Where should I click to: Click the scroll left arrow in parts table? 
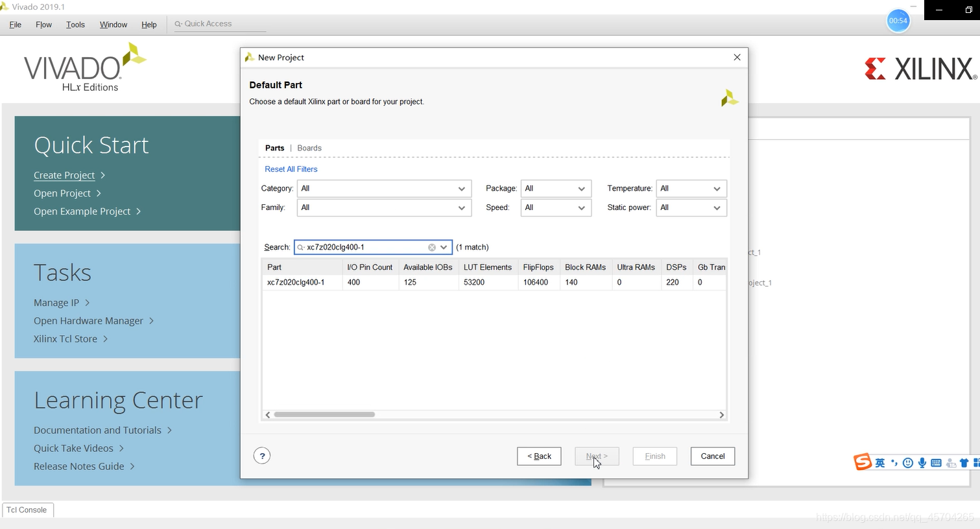pos(268,415)
